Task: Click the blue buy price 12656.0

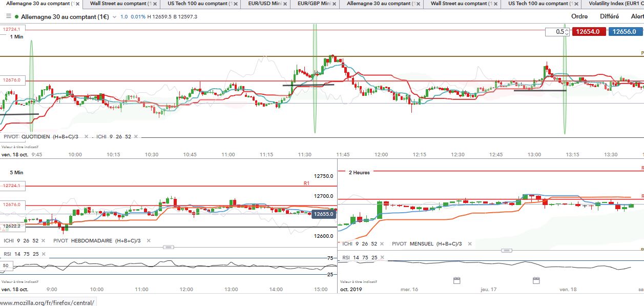Action: click(x=625, y=32)
